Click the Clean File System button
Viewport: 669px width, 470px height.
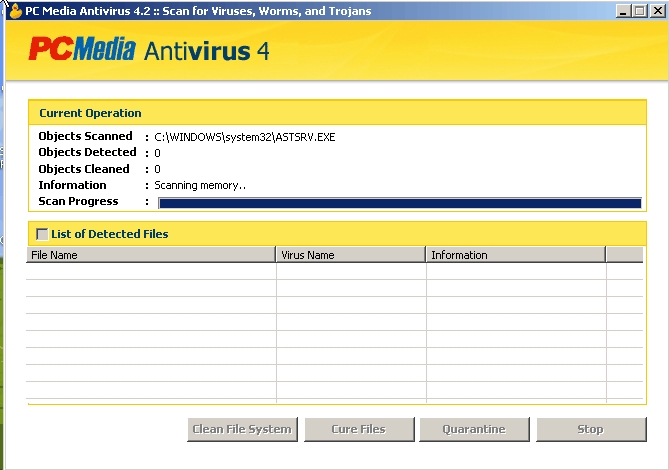tap(242, 429)
